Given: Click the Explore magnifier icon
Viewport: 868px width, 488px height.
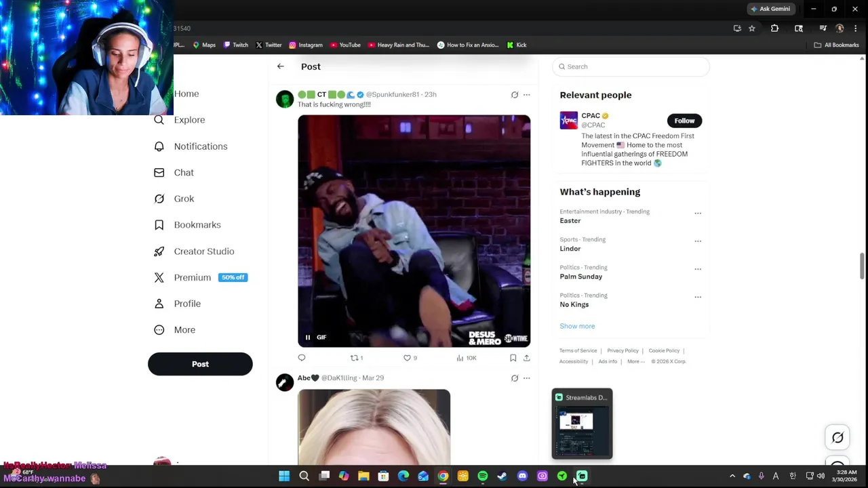Looking at the screenshot, I should (x=159, y=120).
